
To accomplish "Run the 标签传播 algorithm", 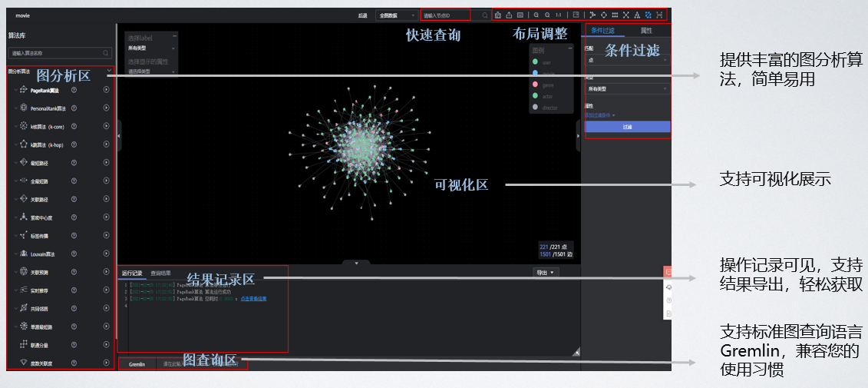I will pos(106,236).
